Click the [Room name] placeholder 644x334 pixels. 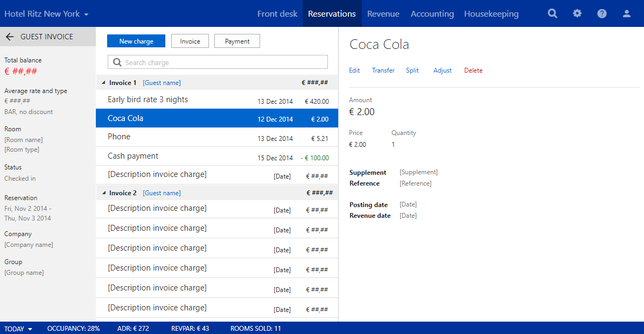(23, 140)
